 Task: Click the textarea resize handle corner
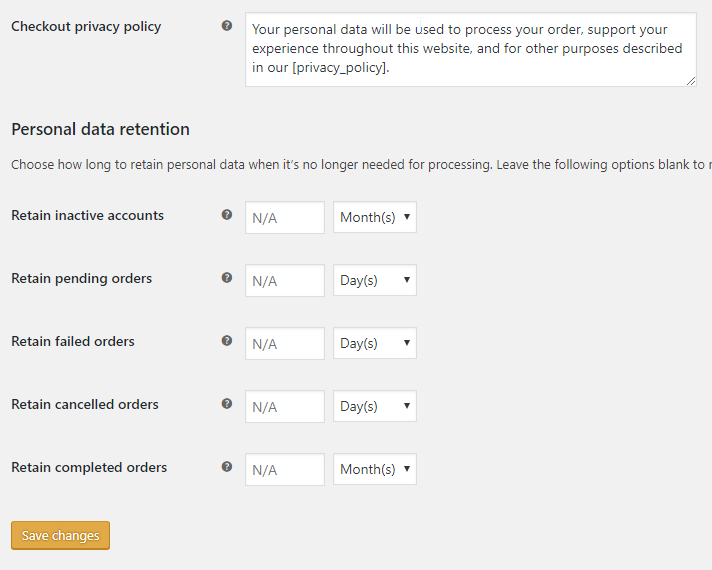691,81
